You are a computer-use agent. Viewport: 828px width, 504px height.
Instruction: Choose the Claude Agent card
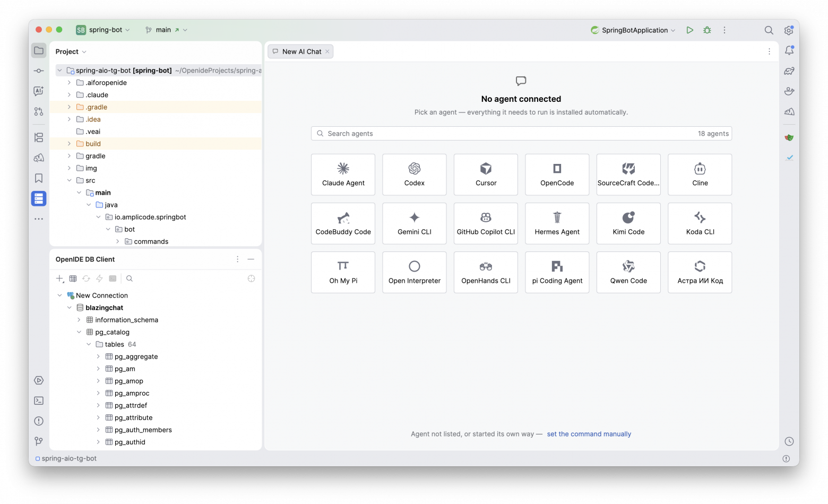343,175
